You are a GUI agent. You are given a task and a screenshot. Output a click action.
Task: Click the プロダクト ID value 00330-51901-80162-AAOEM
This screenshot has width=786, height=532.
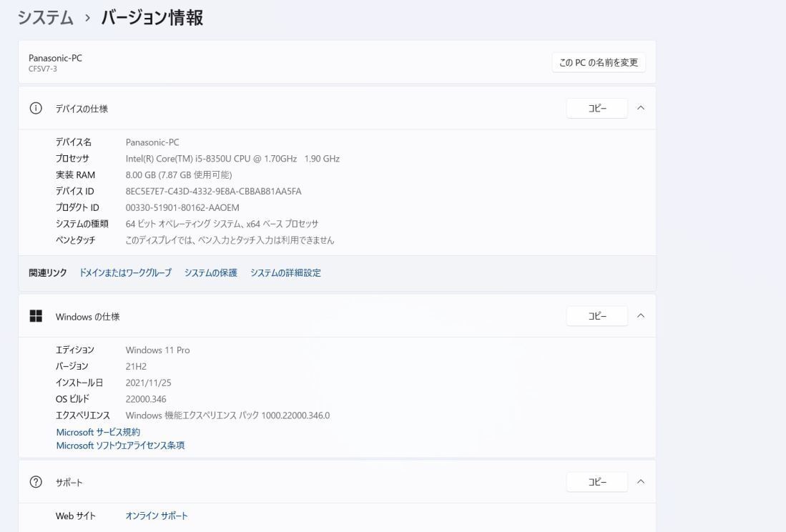click(182, 207)
